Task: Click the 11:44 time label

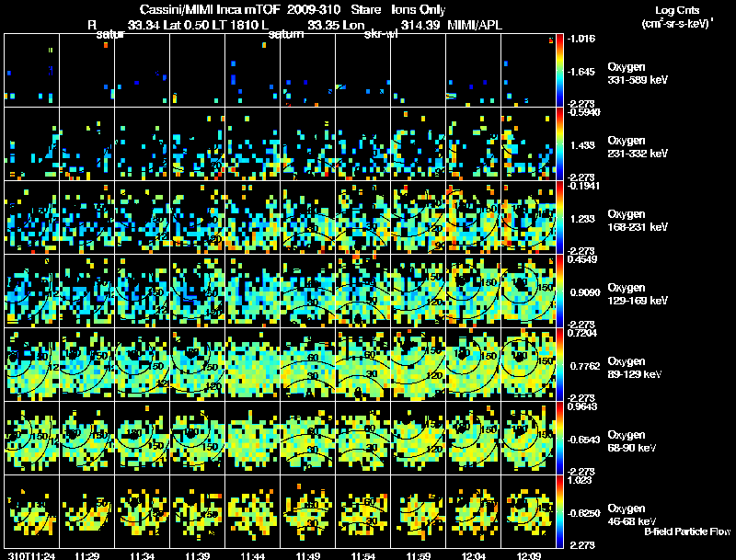Action: [x=252, y=556]
